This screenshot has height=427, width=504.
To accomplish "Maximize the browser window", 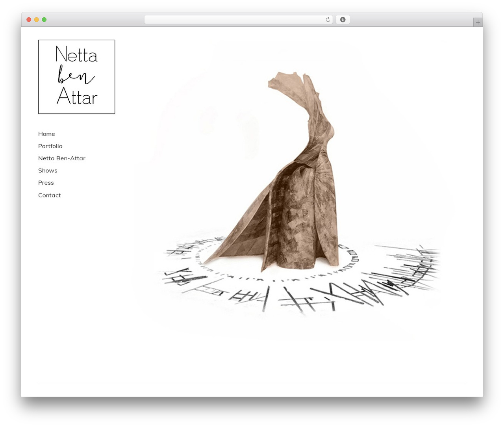I will (x=44, y=20).
